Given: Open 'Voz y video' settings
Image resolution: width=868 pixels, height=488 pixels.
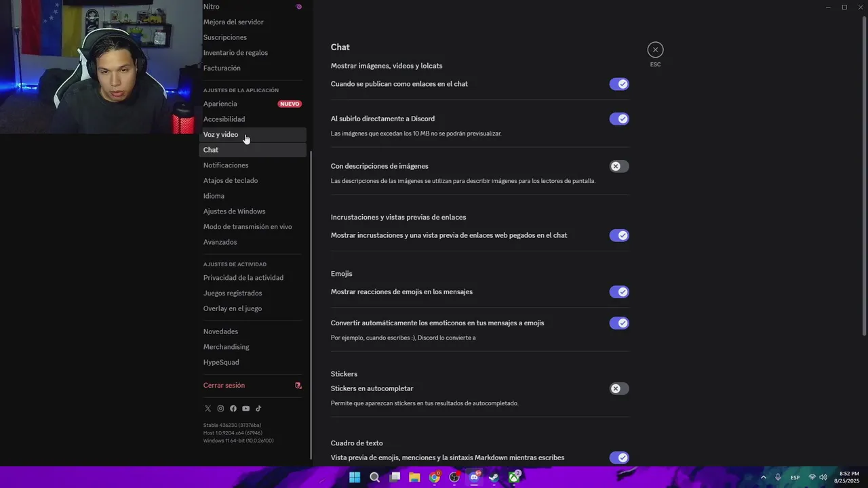Looking at the screenshot, I should pos(253,134).
